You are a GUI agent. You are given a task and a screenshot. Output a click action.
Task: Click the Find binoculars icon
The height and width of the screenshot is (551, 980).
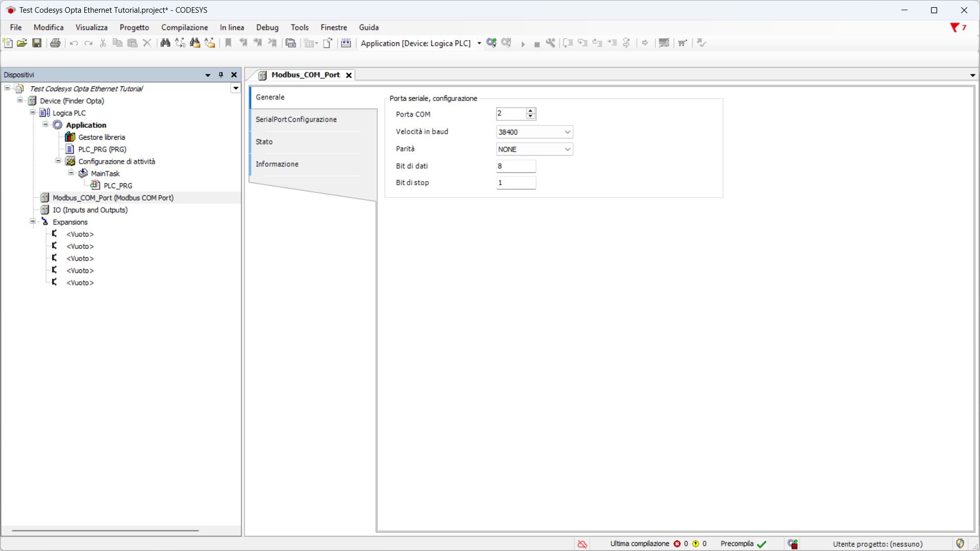click(165, 43)
